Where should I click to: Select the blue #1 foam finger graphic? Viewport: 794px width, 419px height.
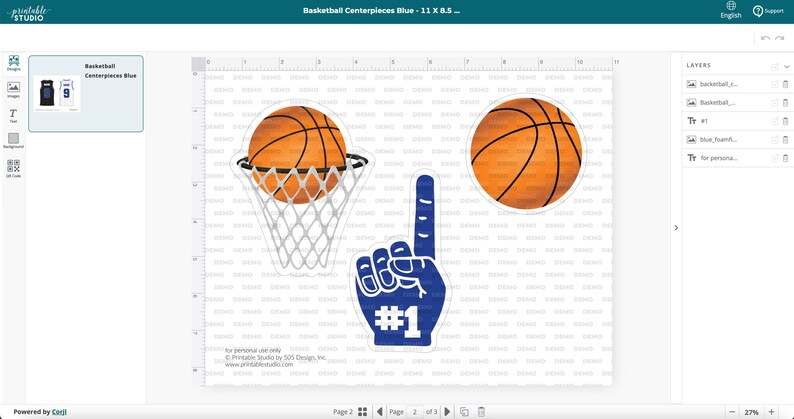pyautogui.click(x=401, y=261)
